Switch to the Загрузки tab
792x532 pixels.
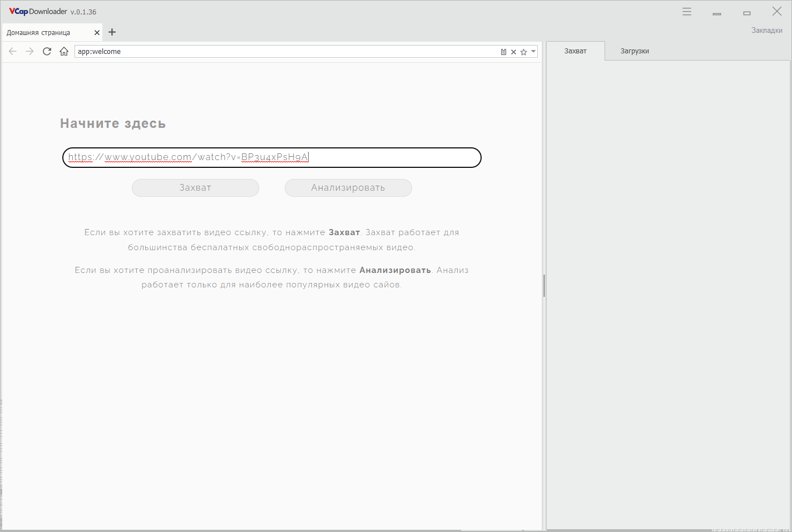pos(635,51)
